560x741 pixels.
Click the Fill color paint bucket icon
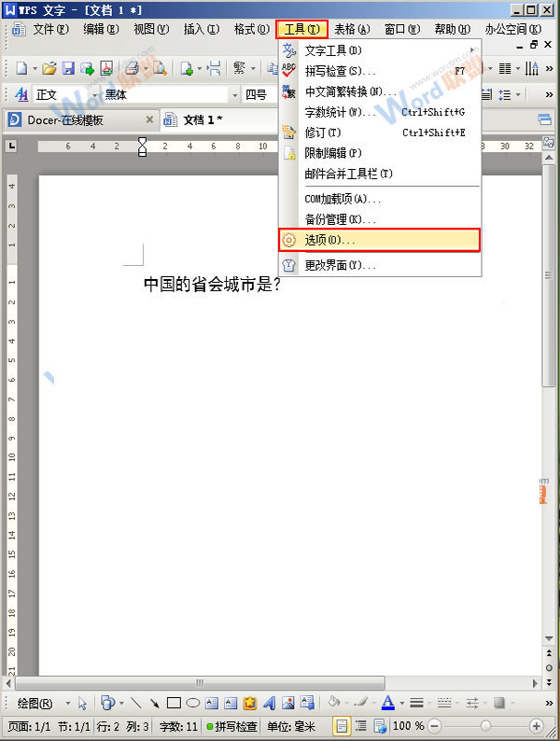(334, 702)
